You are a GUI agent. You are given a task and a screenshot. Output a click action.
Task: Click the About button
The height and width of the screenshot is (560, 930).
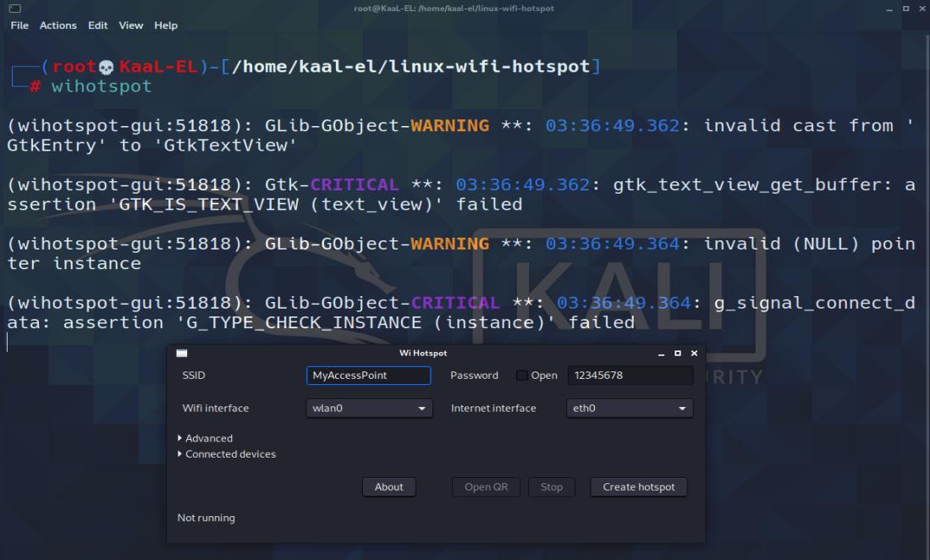tap(388, 487)
